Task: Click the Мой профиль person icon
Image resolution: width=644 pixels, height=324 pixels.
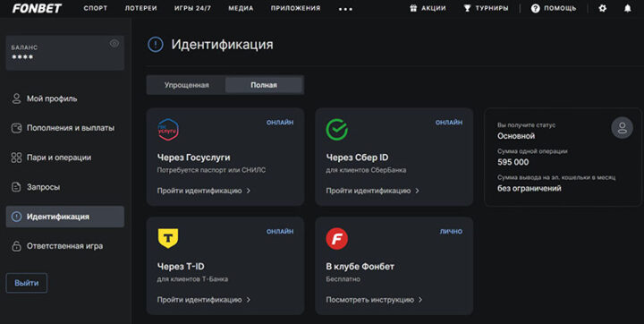Action: (16, 98)
